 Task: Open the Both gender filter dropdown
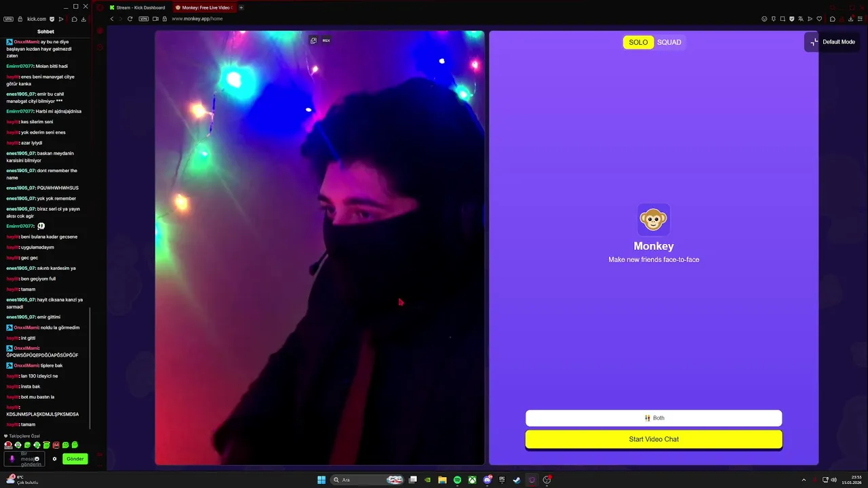point(654,418)
